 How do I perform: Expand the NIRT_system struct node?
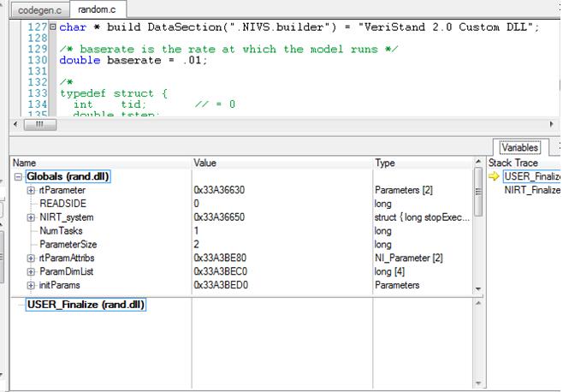point(32,217)
